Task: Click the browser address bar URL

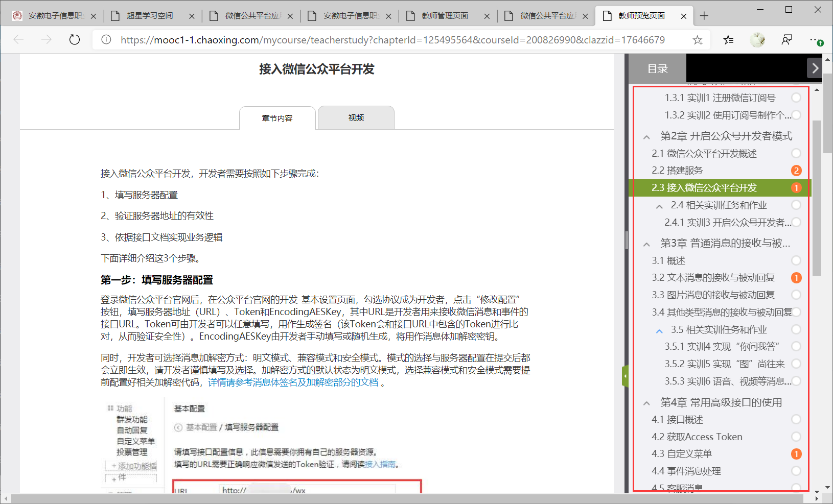Action: 392,40
